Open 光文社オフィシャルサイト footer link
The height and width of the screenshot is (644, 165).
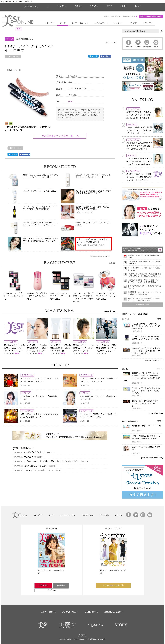[x=114, y=612]
